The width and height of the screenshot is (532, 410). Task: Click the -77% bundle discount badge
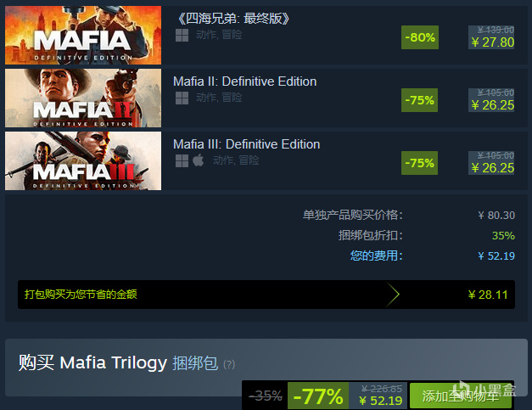coord(318,396)
